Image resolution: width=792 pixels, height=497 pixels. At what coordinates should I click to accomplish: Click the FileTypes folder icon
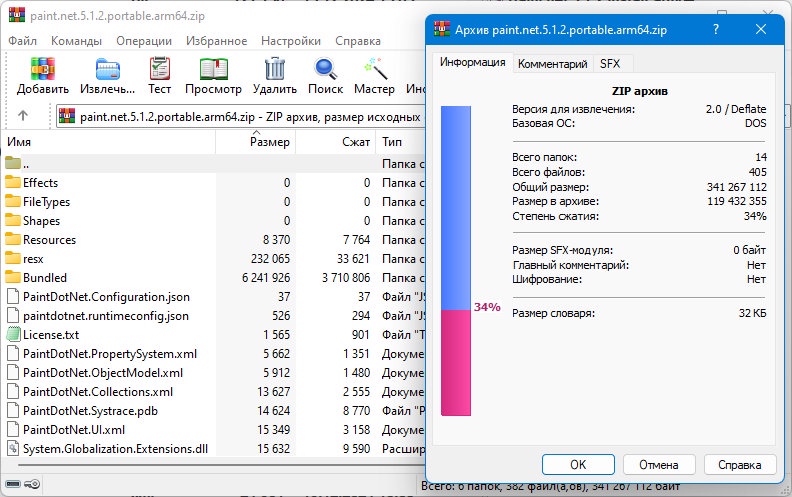[13, 201]
